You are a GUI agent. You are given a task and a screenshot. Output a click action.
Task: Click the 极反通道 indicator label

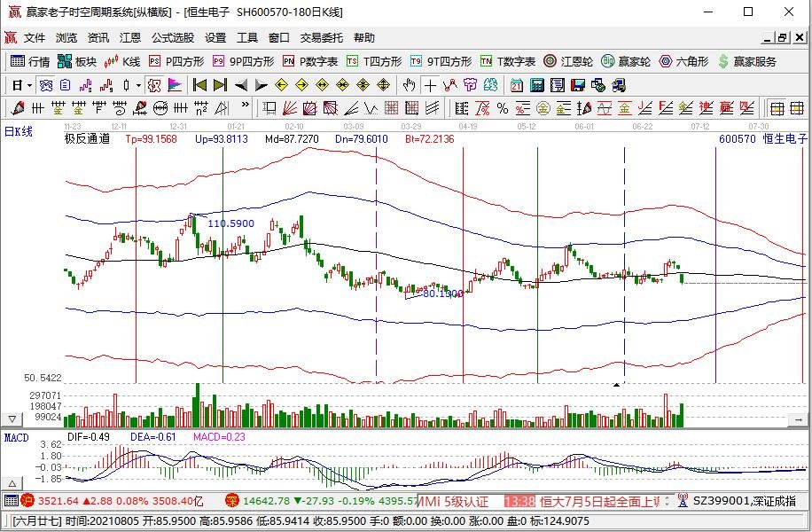click(x=87, y=139)
